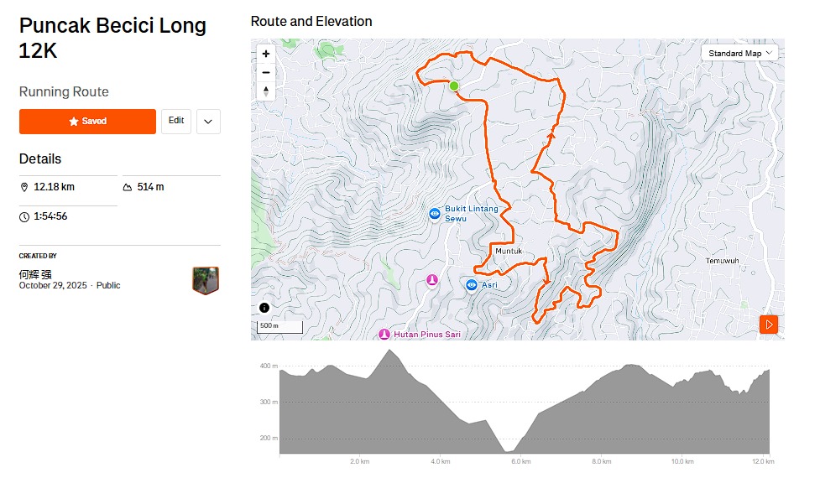Open the route creator's profile name
Screen dimensions: 820x504
click(35, 274)
